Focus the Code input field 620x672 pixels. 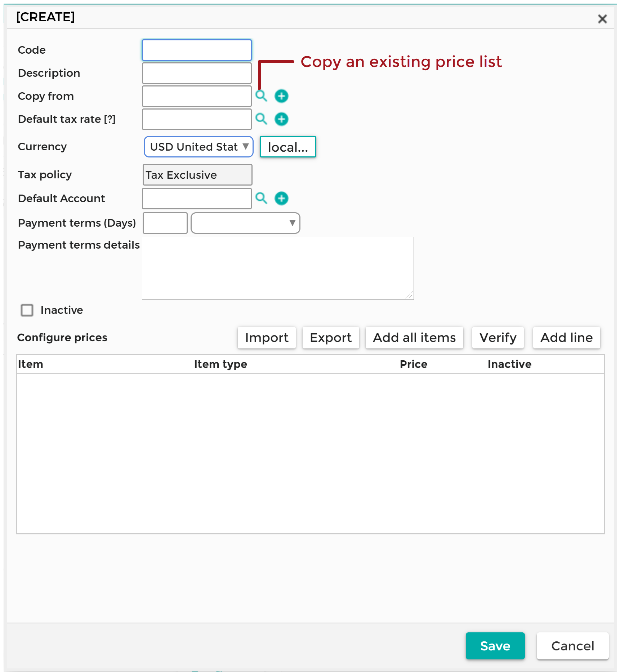(197, 50)
